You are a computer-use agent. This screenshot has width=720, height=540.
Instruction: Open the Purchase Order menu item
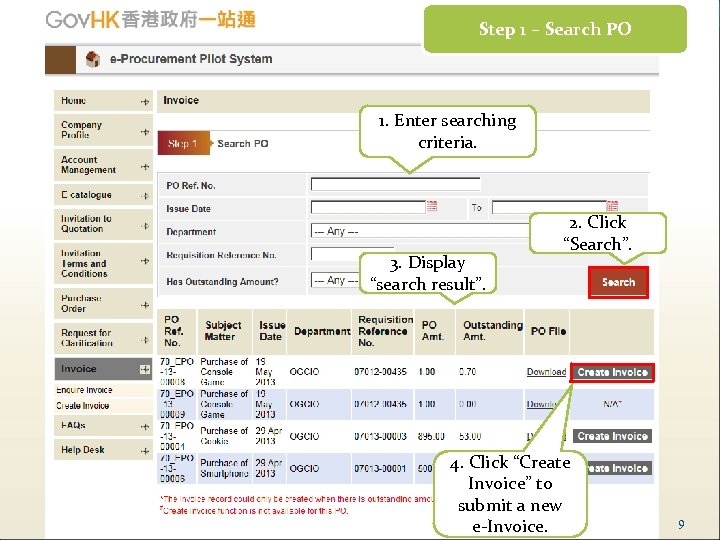pos(103,304)
